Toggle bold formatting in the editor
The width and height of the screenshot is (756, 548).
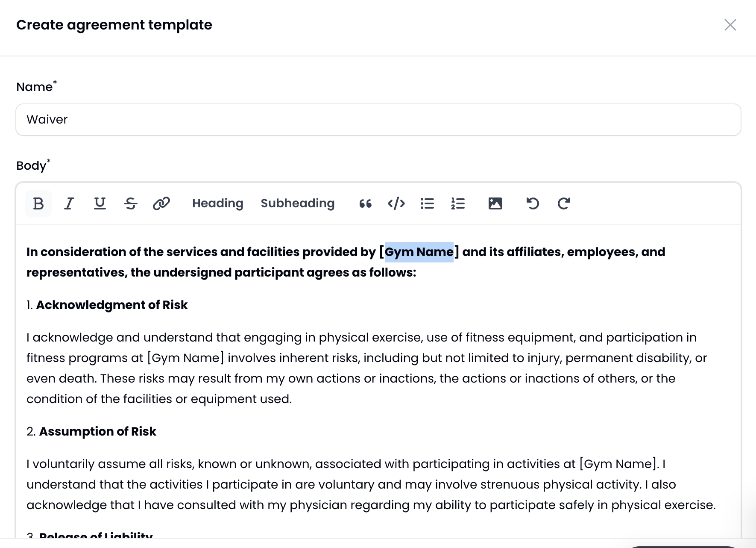(38, 203)
